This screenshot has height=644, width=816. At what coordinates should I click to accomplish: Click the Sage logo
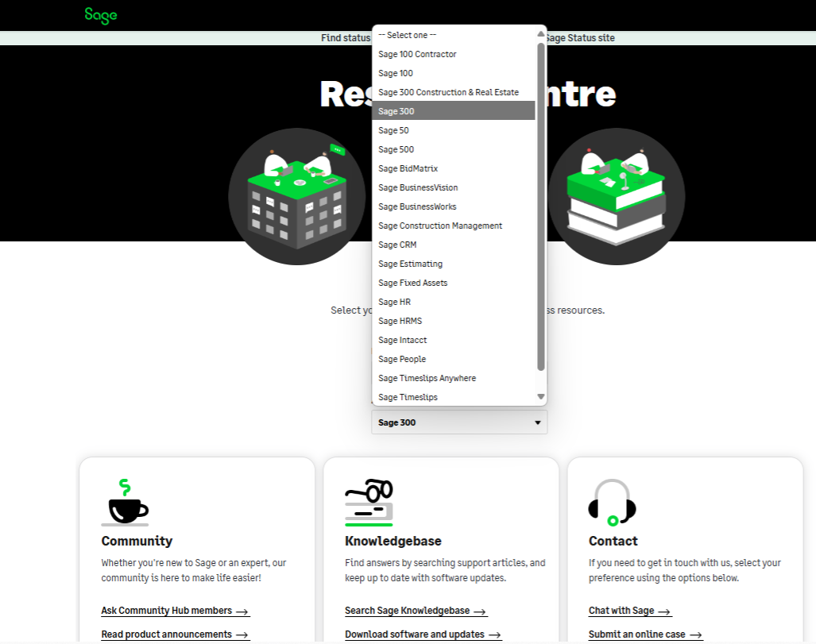tap(101, 16)
